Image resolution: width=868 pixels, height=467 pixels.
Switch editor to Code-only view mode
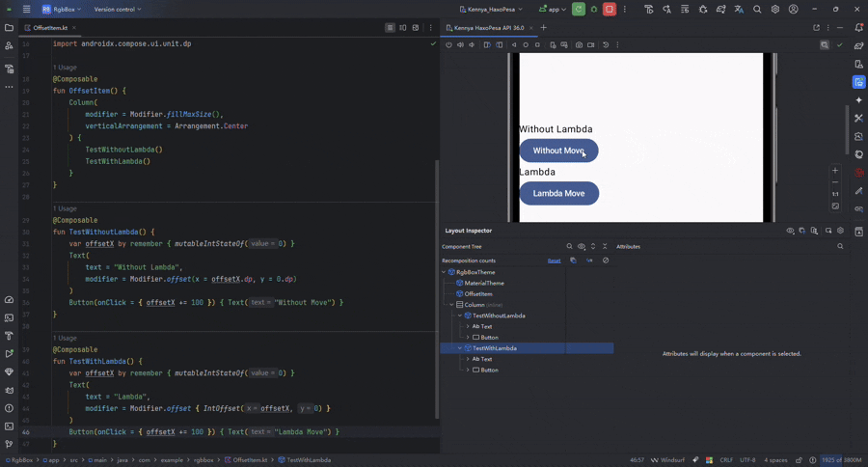390,28
